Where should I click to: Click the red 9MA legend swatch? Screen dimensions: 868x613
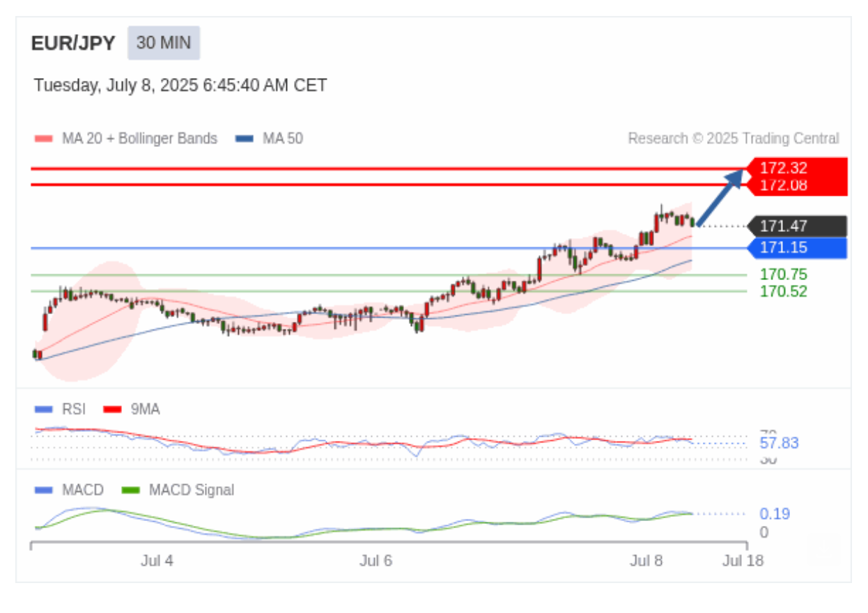click(112, 409)
